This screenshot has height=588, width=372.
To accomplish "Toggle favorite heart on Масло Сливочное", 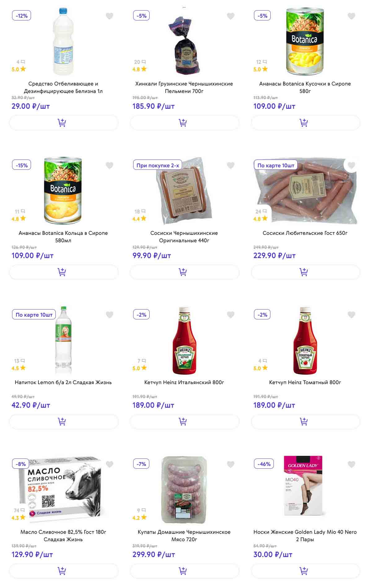I will [110, 464].
